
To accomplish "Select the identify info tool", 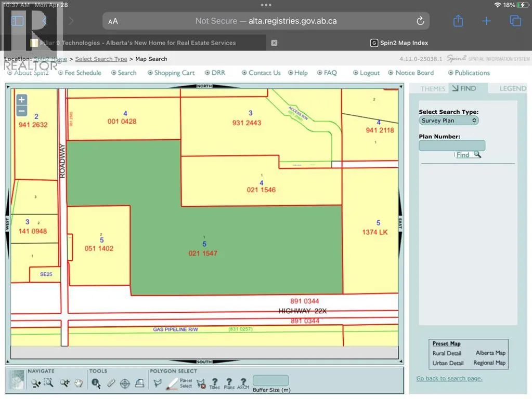I will [96, 383].
